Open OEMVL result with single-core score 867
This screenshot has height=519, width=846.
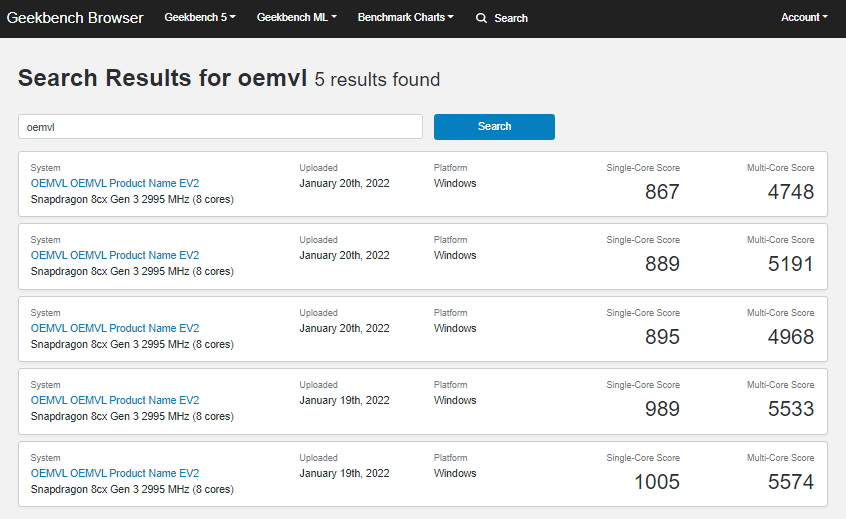(x=114, y=183)
